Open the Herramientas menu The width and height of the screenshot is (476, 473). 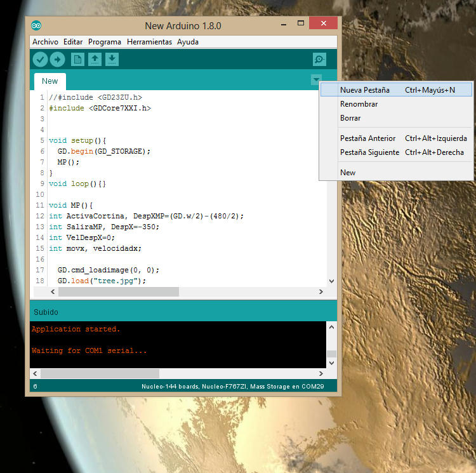149,42
